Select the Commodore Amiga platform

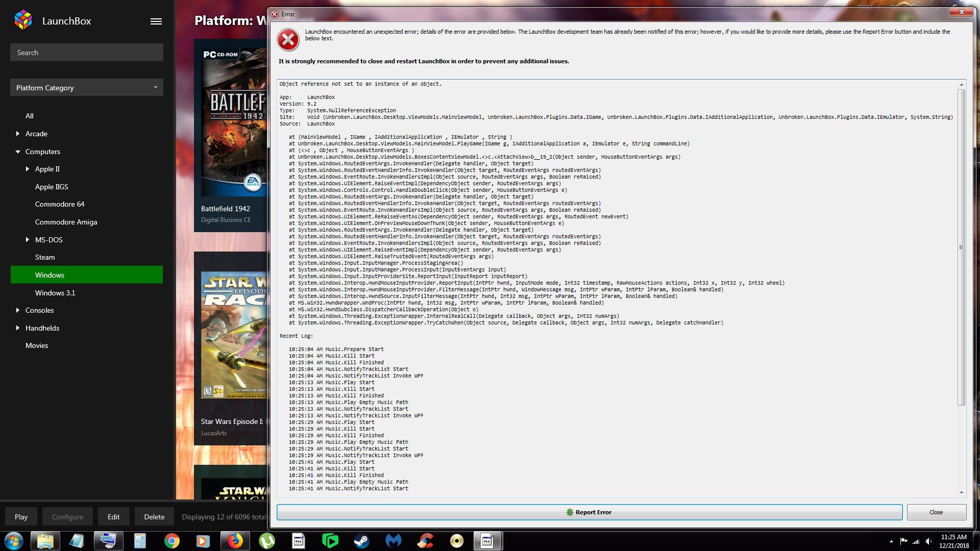coord(66,222)
